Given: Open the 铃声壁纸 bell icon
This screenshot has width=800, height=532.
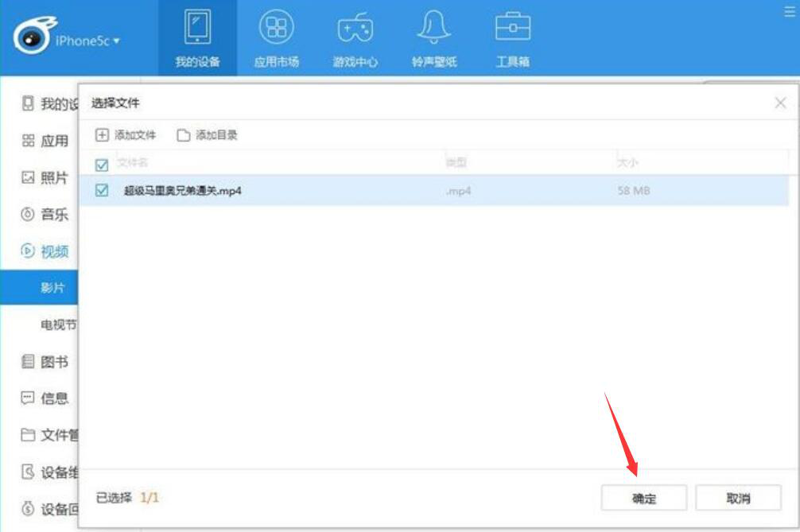Looking at the screenshot, I should coord(433,26).
